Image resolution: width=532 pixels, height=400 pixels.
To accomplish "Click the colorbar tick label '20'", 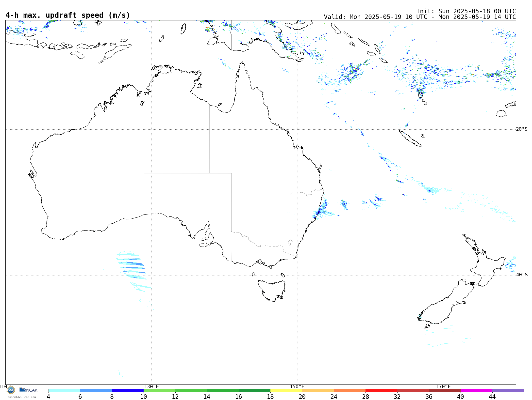I will point(302,397).
